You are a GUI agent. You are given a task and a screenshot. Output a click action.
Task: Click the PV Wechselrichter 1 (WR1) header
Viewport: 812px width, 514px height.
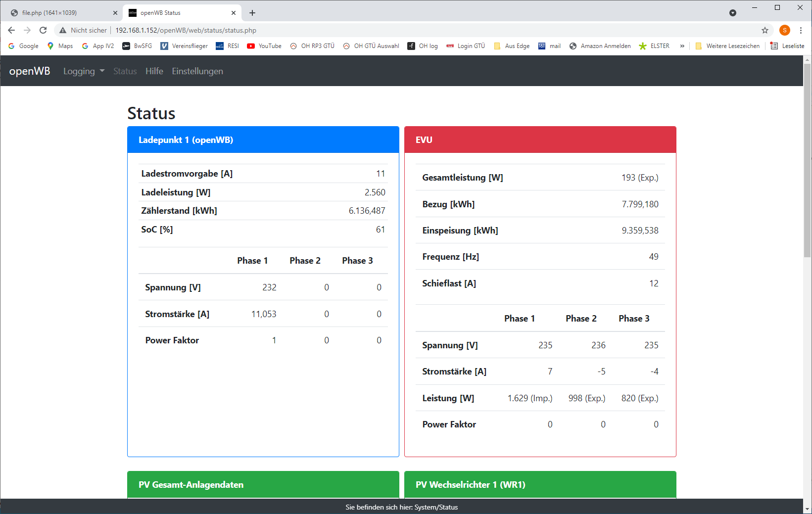540,485
